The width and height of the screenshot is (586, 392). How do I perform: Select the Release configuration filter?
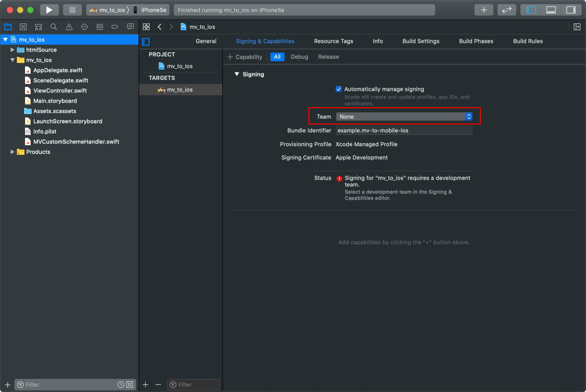[329, 57]
